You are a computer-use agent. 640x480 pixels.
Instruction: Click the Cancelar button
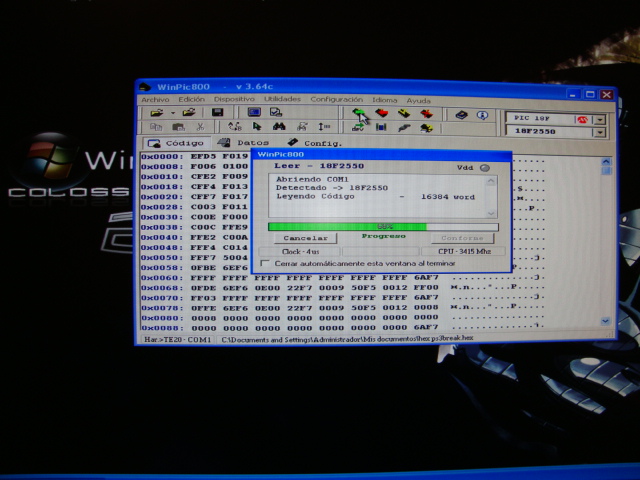tap(305, 238)
